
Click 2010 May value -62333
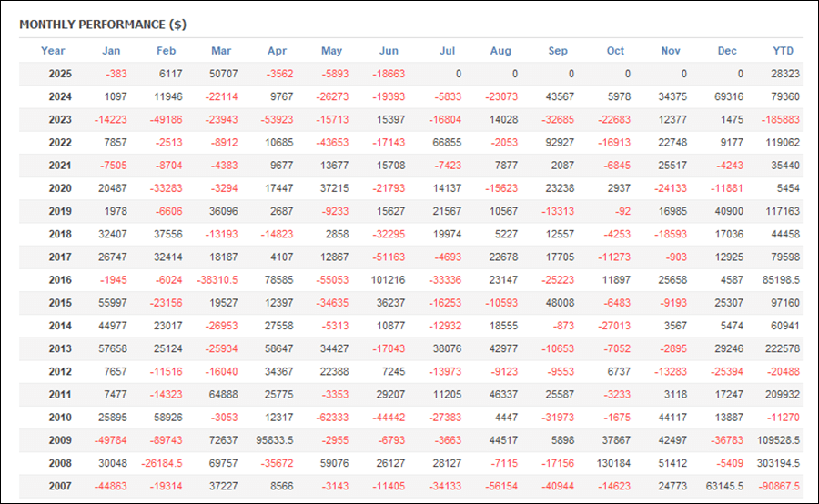[332, 418]
